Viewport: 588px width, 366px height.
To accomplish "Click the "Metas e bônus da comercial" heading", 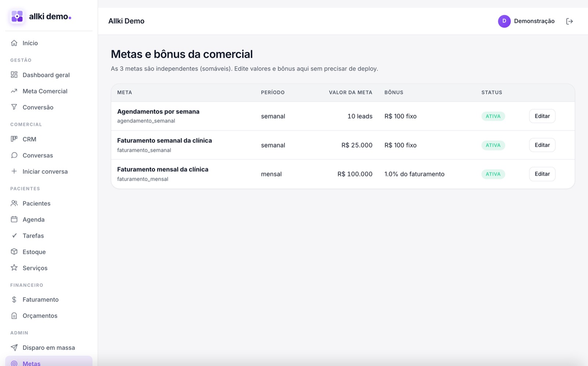I will 182,54.
